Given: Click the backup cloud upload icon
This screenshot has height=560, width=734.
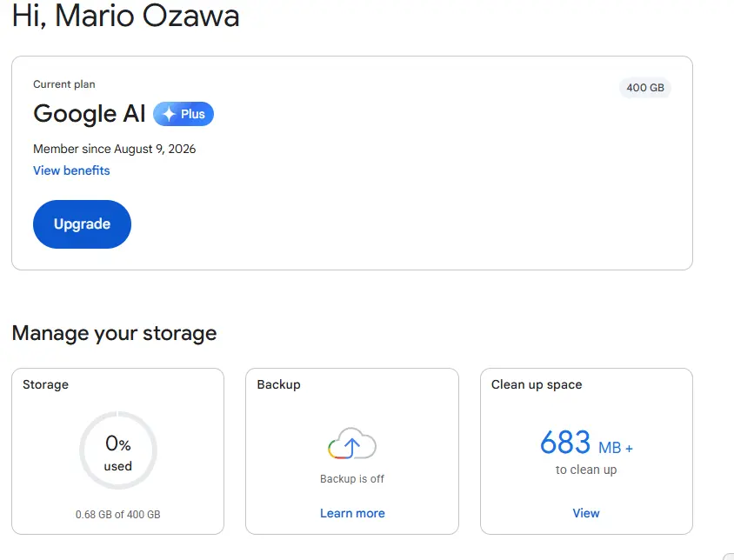Looking at the screenshot, I should coord(352,443).
